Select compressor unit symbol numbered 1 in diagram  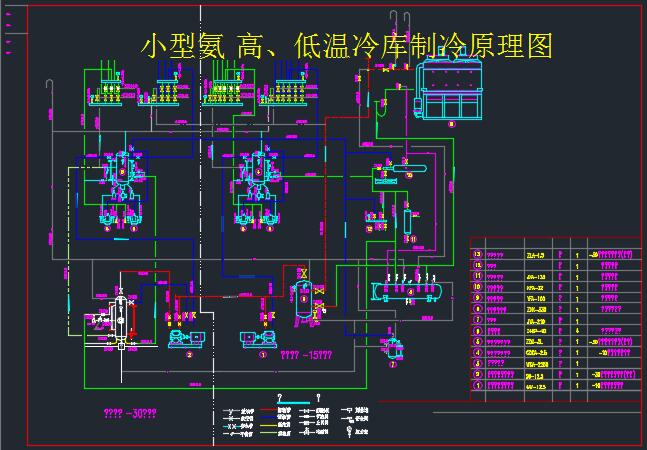click(257, 338)
